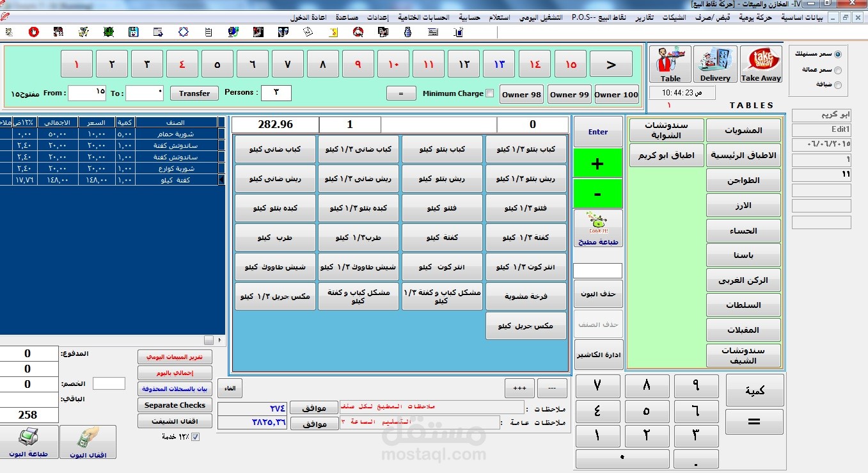Image resolution: width=868 pixels, height=473 pixels.
Task: Click the Cook It kitchen print icon
Action: coord(597,228)
